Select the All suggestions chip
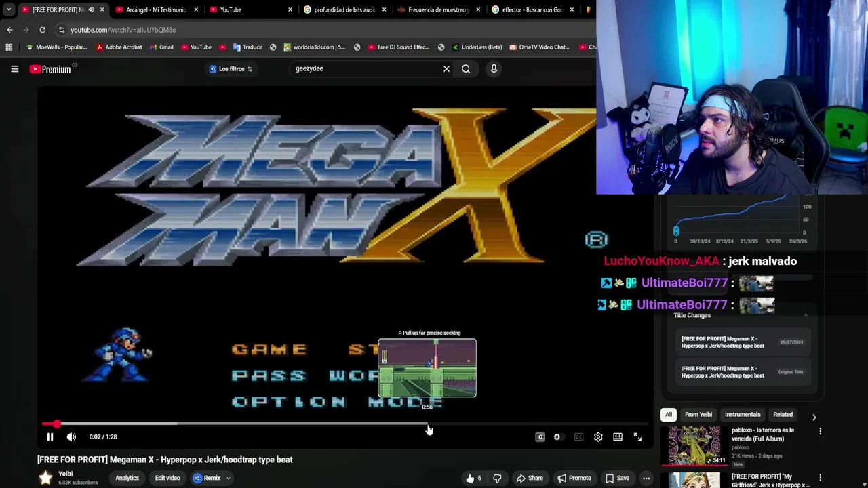This screenshot has height=488, width=868. [x=668, y=415]
